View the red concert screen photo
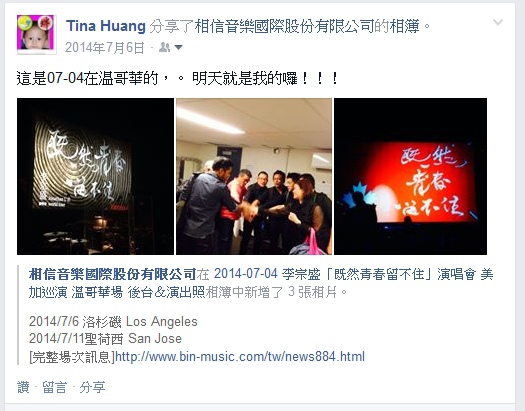 pyautogui.click(x=410, y=176)
